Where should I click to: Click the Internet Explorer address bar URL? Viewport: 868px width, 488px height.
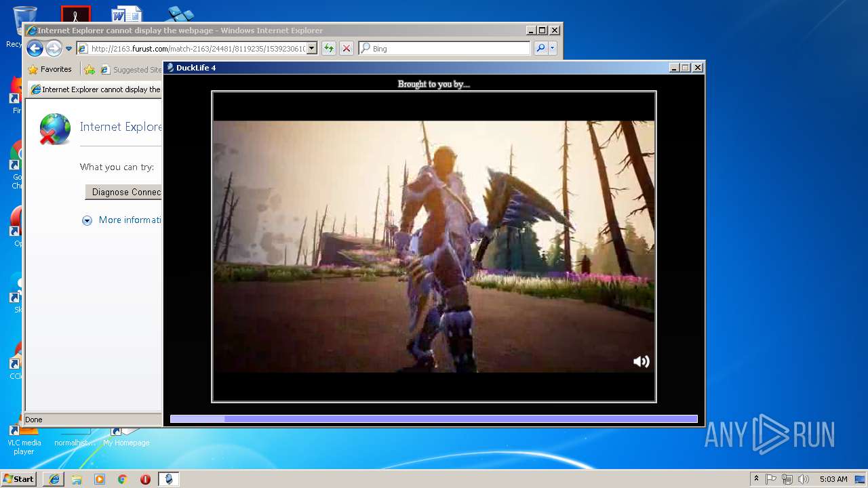198,49
